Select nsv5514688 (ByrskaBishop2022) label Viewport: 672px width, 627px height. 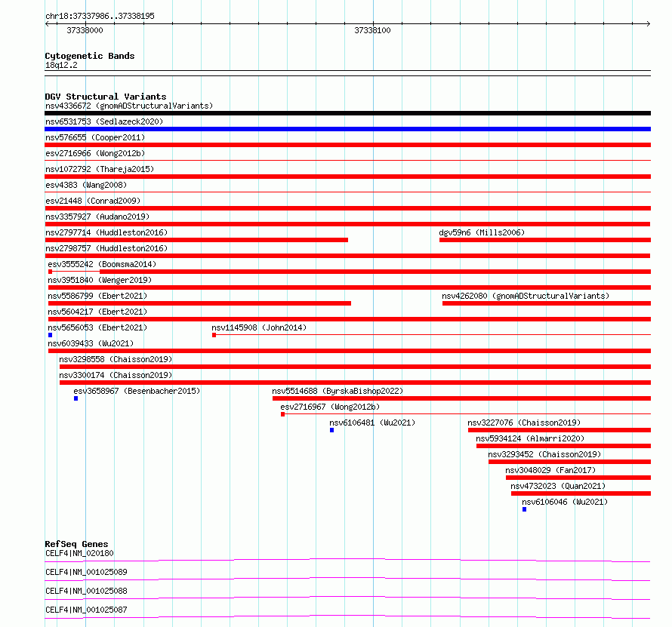(x=338, y=391)
